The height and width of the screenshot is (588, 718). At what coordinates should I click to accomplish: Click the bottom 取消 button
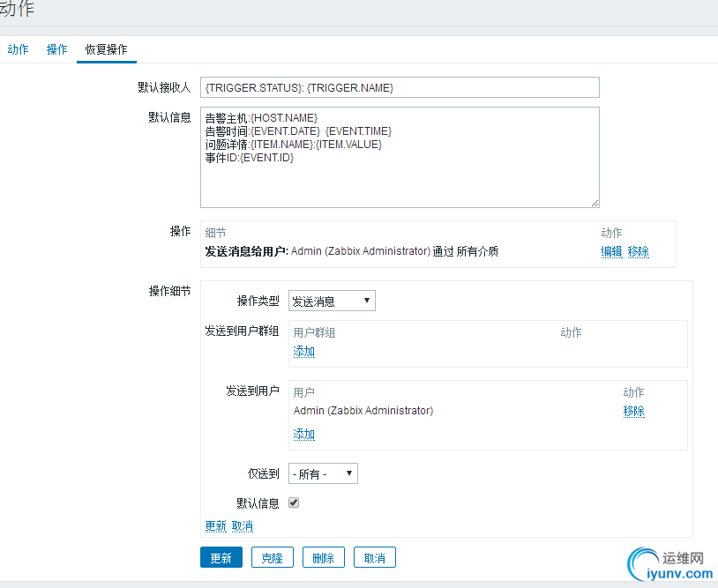[x=375, y=557]
